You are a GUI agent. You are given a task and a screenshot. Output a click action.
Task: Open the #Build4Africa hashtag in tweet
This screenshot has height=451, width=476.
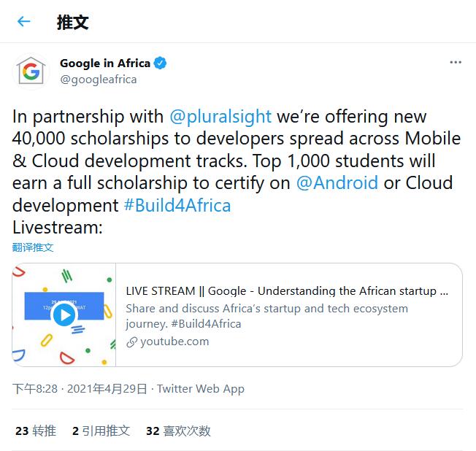coord(177,205)
